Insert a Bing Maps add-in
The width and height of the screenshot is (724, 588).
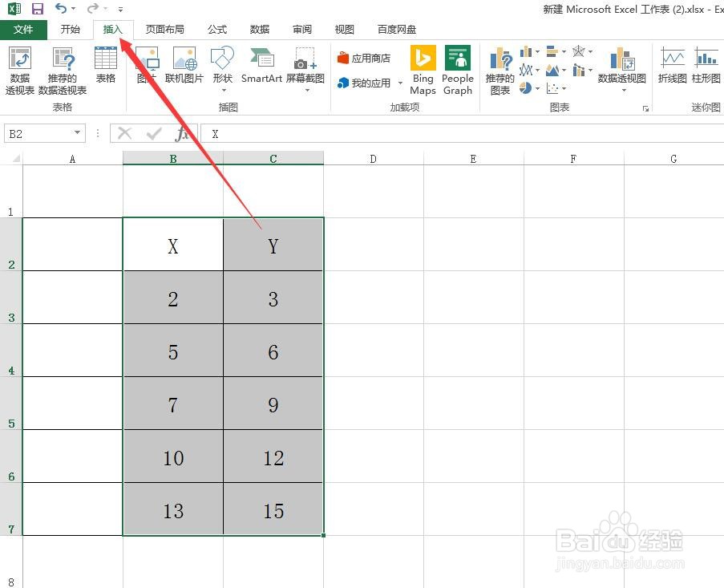423,71
